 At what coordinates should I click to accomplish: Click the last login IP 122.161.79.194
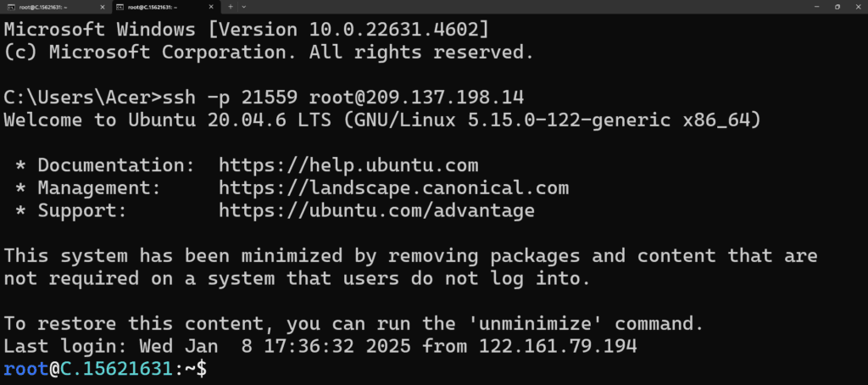click(558, 346)
